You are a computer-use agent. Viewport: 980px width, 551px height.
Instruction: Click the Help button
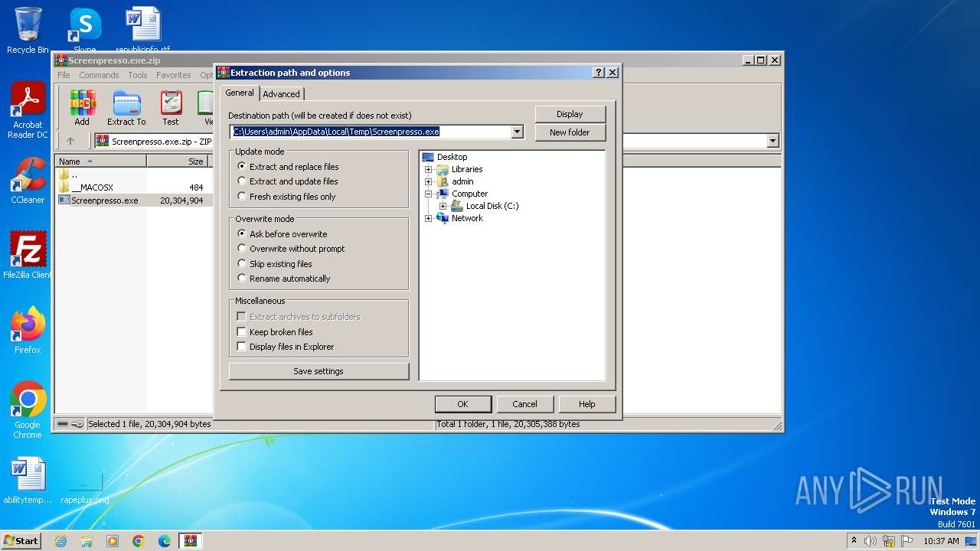[x=586, y=404]
